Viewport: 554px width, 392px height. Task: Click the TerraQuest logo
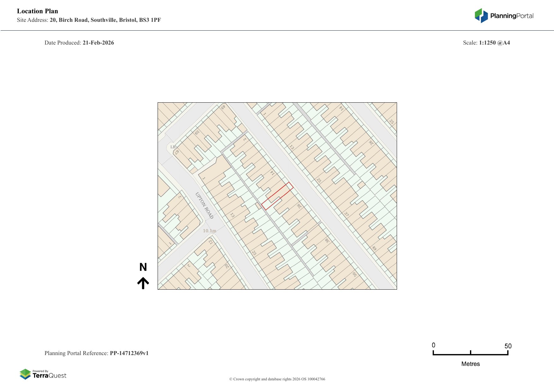(x=44, y=375)
